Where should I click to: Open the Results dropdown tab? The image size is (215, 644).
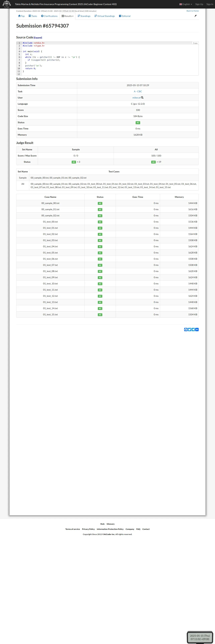[x=68, y=16]
